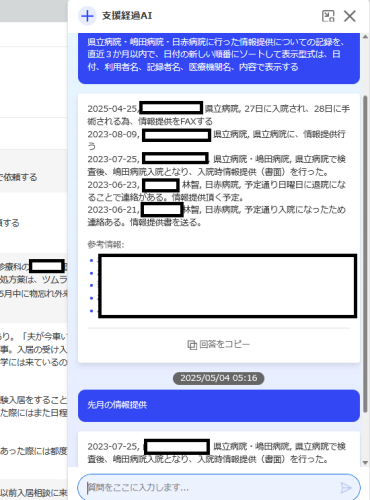Screen dimensions: 370x500
Task: Click the 2025-04-25 record line
Action: 219,115
